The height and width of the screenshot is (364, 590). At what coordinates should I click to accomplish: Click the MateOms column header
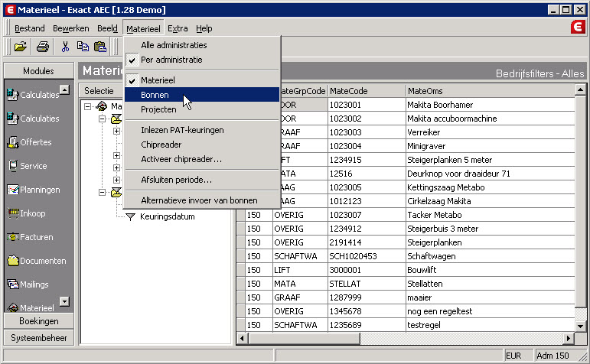(x=491, y=91)
